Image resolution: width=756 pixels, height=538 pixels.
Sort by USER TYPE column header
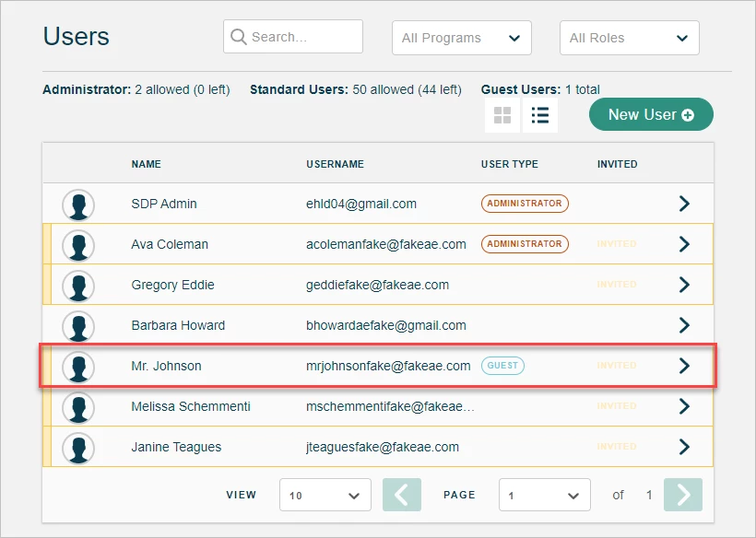510,164
